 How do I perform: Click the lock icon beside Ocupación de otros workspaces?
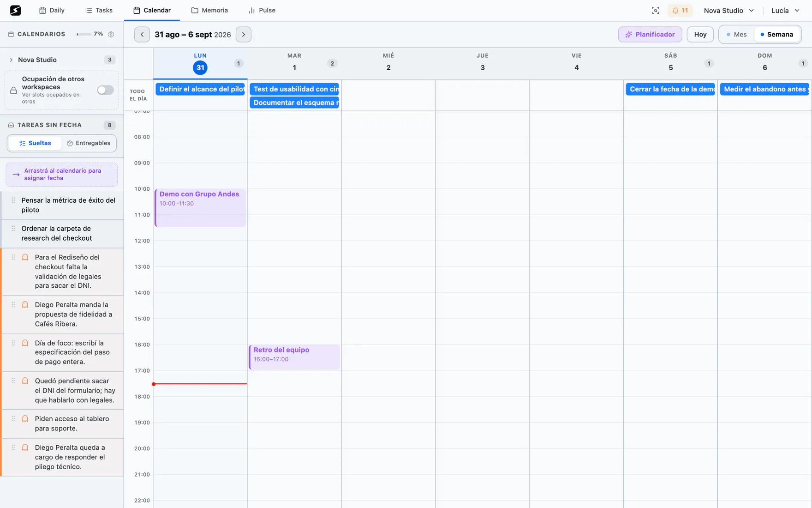tap(14, 91)
